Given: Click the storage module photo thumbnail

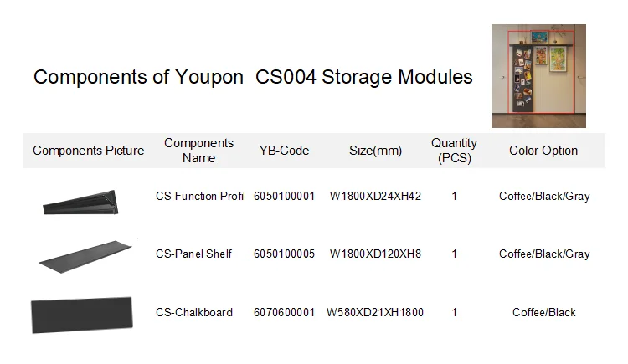Looking at the screenshot, I should (x=538, y=76).
